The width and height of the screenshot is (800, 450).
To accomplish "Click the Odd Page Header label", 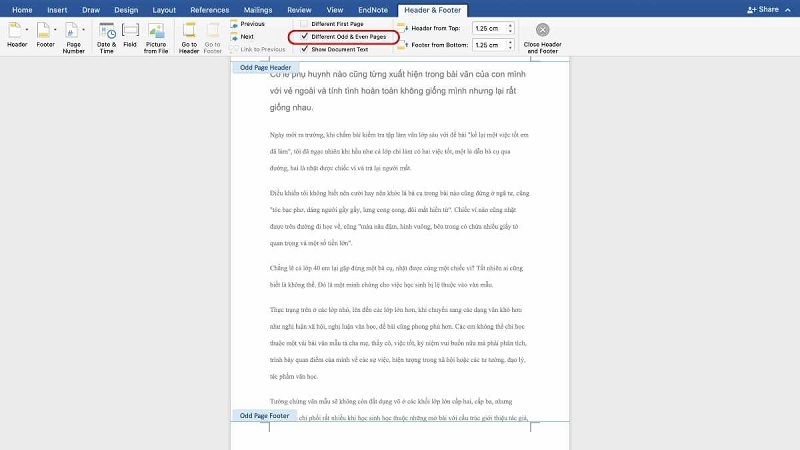I will pyautogui.click(x=265, y=67).
